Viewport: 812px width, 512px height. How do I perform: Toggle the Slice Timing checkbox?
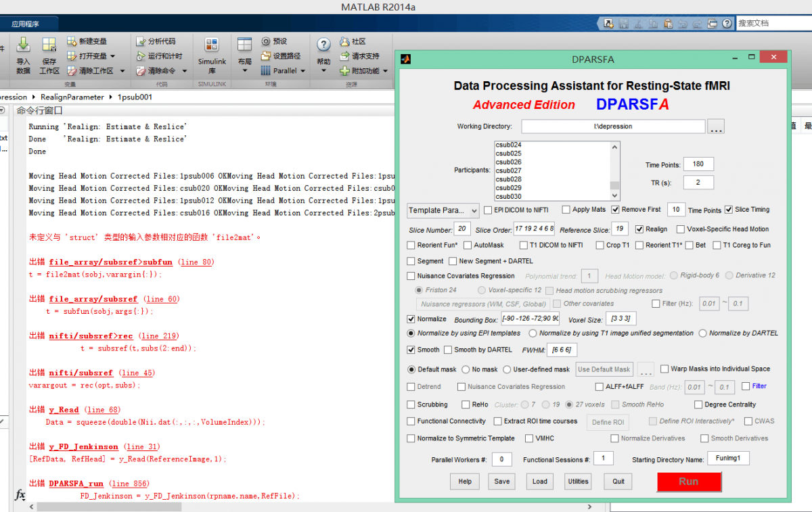point(729,210)
